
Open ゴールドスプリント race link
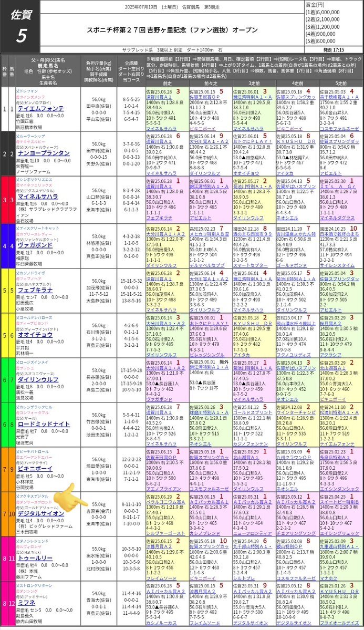(x=252, y=412)
